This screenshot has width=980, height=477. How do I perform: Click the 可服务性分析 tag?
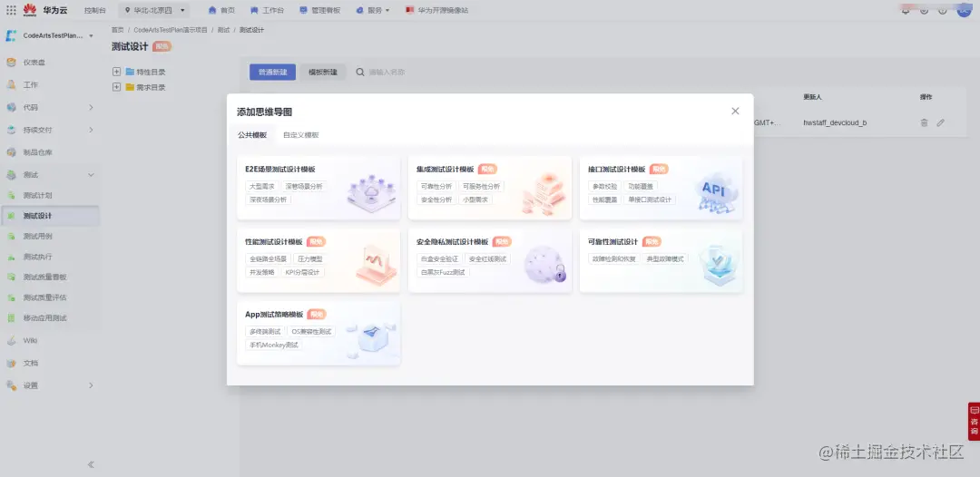pos(481,186)
